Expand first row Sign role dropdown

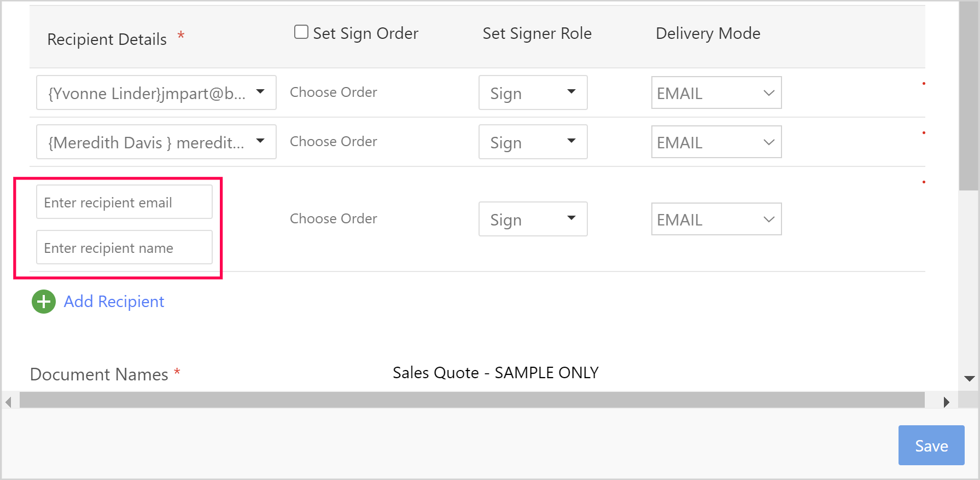click(x=533, y=92)
